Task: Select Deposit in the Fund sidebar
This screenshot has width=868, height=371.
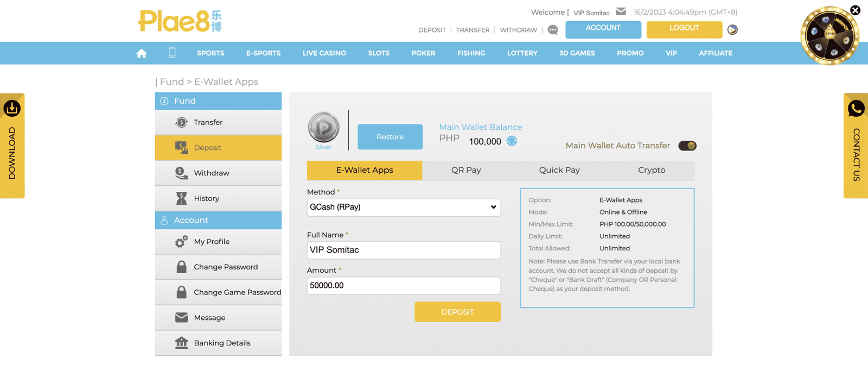Action: (x=218, y=148)
